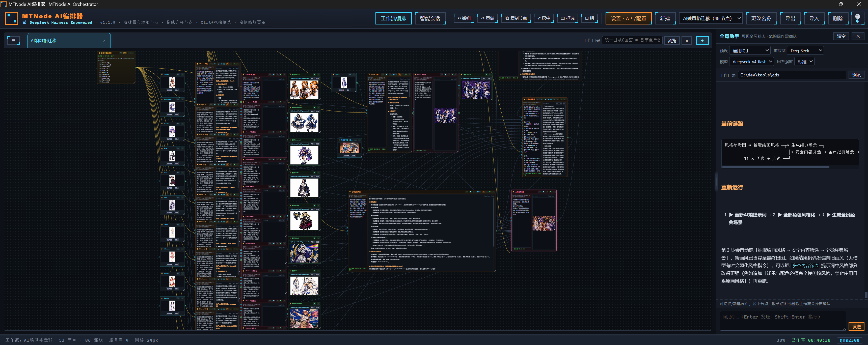
Task: Click the 当前链路 heading
Action: pyautogui.click(x=732, y=124)
